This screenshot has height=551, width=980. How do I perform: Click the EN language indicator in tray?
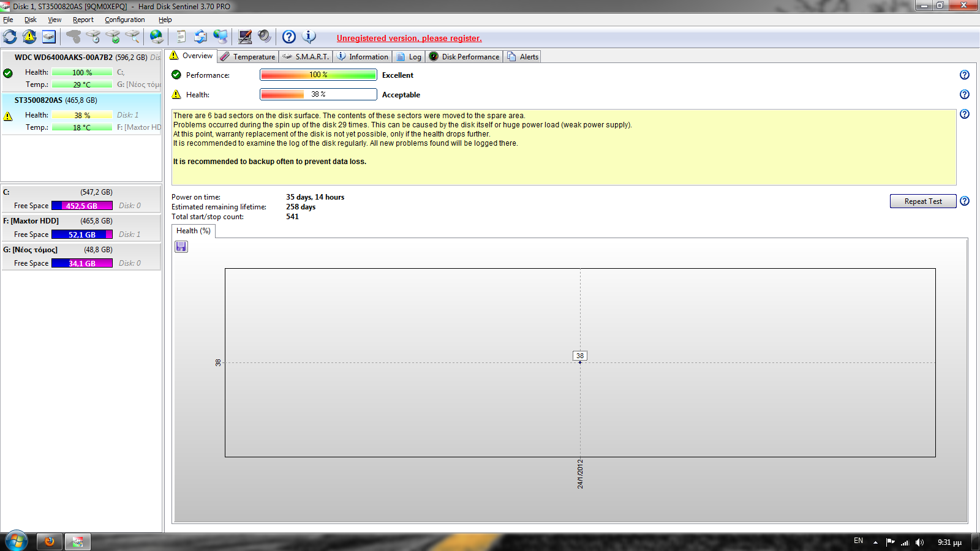click(x=858, y=541)
